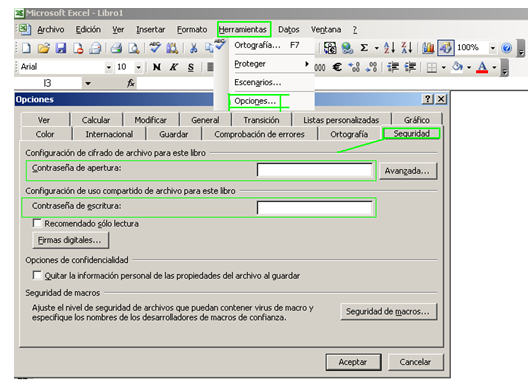Click the Decrease Indent icon
530x382 pixels.
[x=393, y=67]
